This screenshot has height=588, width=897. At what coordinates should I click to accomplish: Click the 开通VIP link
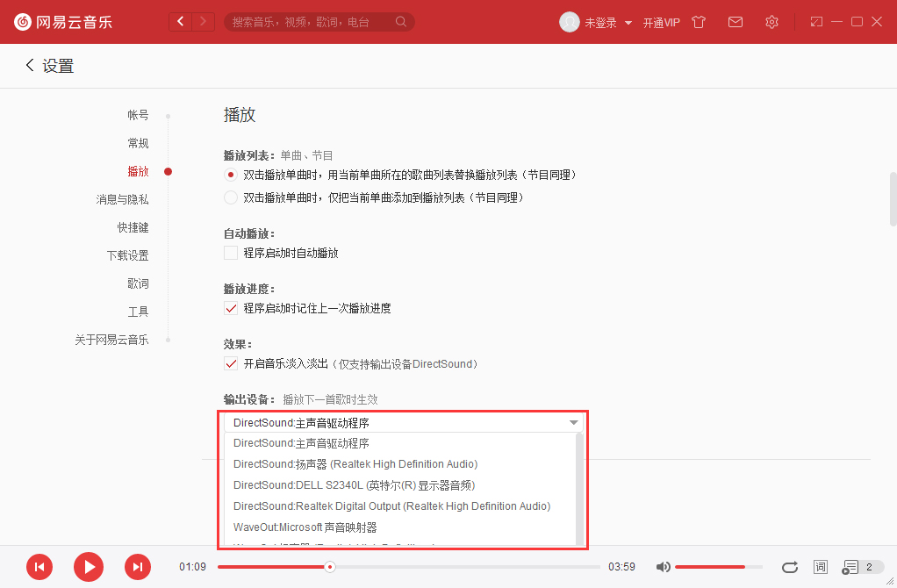[661, 22]
